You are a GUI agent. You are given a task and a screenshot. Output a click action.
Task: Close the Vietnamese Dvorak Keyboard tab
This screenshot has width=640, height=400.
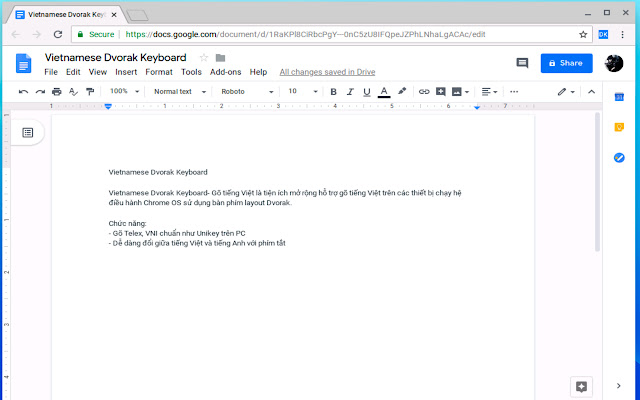pyautogui.click(x=114, y=15)
